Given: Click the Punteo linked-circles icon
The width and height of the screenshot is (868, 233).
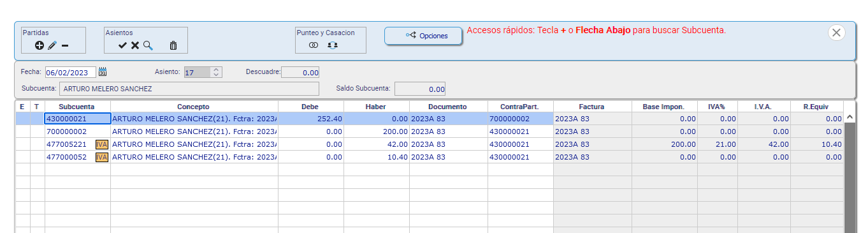Looking at the screenshot, I should (x=314, y=45).
